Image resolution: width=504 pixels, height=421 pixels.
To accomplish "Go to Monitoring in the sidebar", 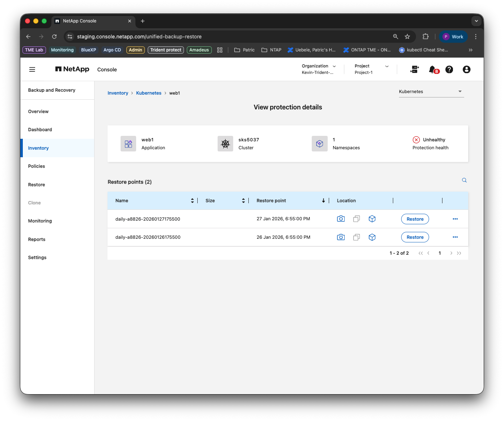I will coord(40,221).
